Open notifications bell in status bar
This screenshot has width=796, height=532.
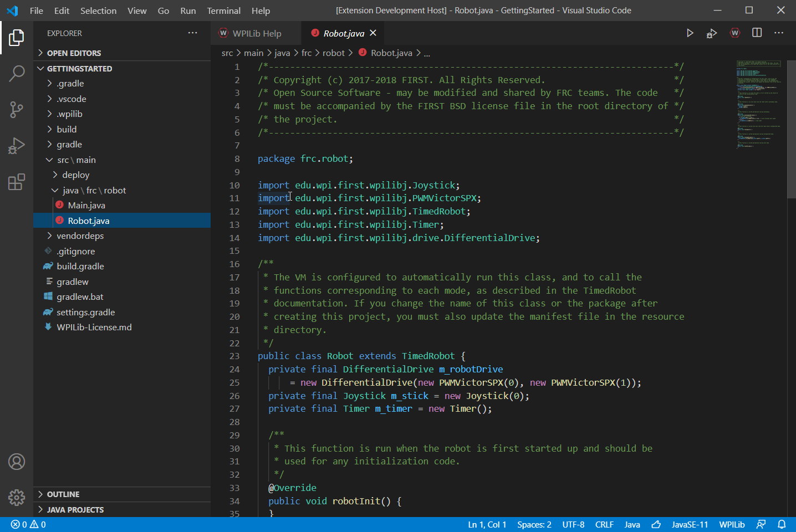point(782,524)
